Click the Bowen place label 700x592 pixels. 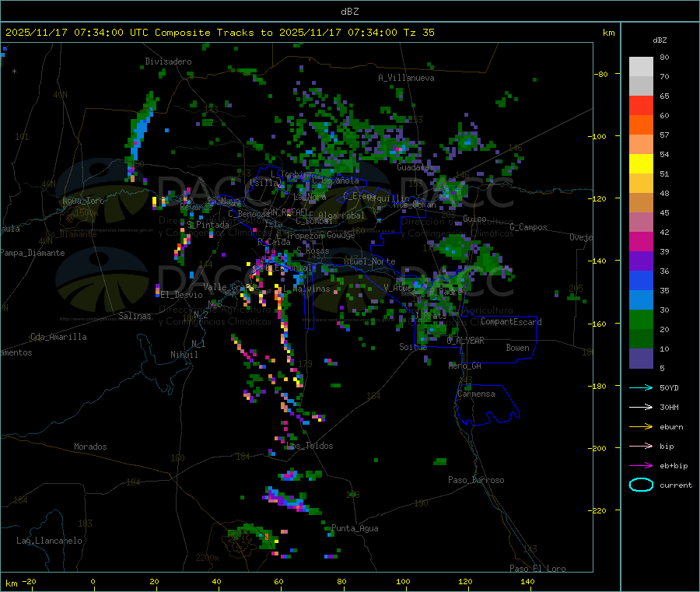(x=517, y=348)
